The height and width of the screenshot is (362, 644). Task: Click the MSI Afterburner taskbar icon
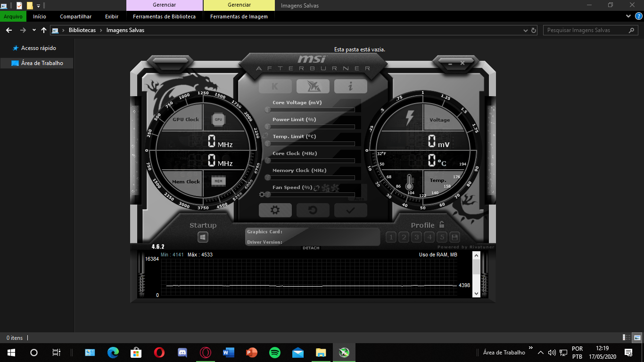point(344,352)
